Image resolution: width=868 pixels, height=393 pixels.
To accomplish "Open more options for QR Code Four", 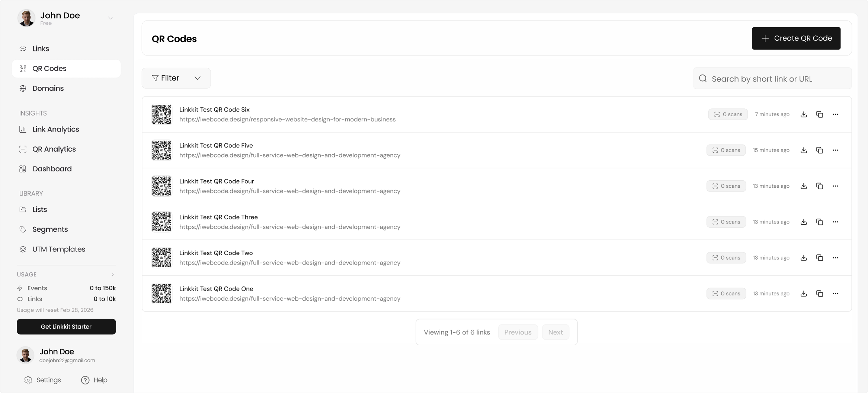I will [x=835, y=186].
